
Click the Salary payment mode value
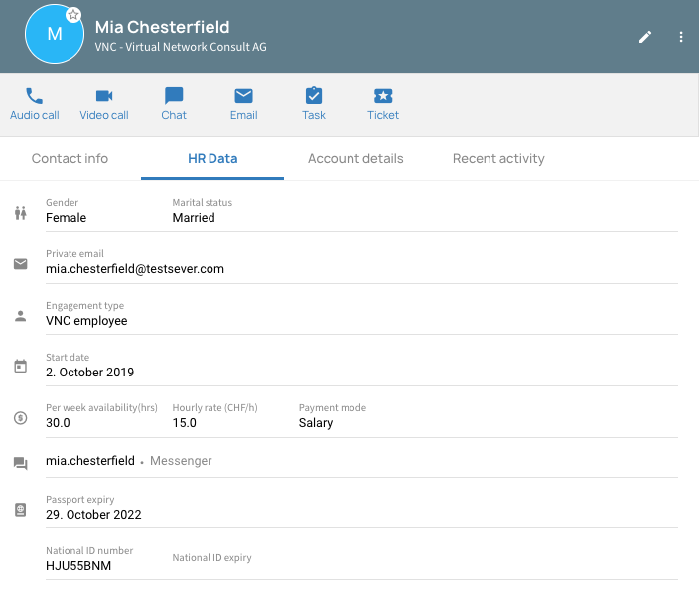(316, 423)
